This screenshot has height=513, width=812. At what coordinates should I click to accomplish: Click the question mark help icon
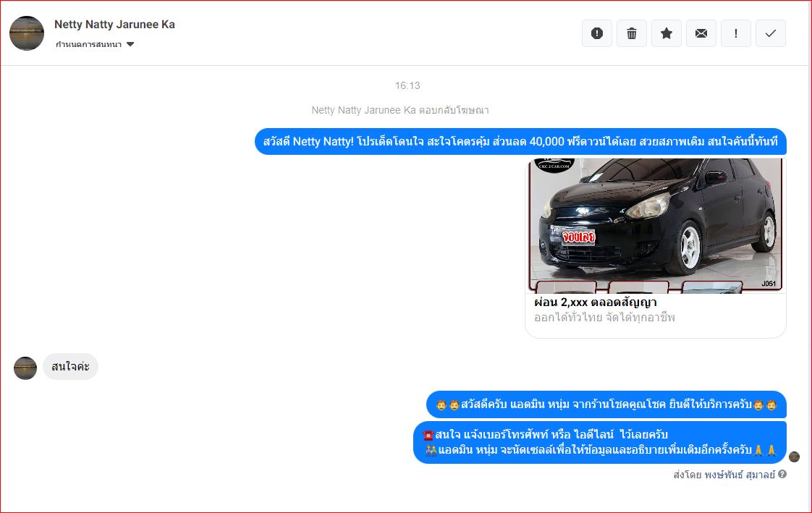point(782,475)
